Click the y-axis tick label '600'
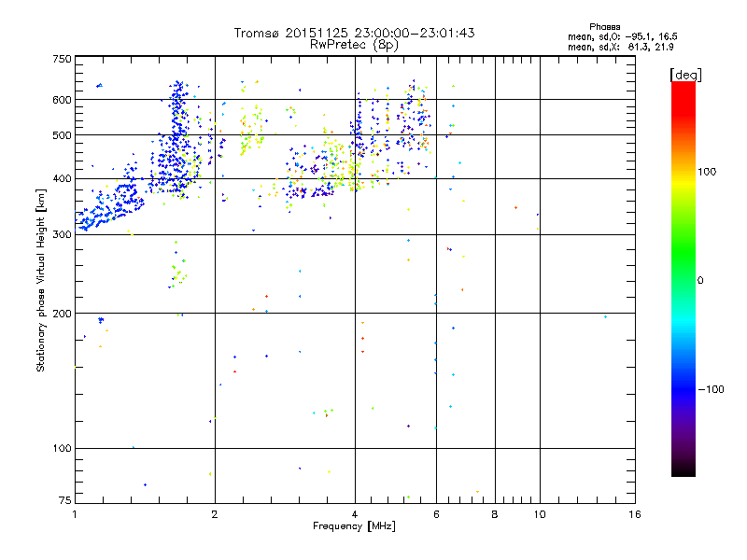This screenshot has width=747, height=560. point(62,100)
